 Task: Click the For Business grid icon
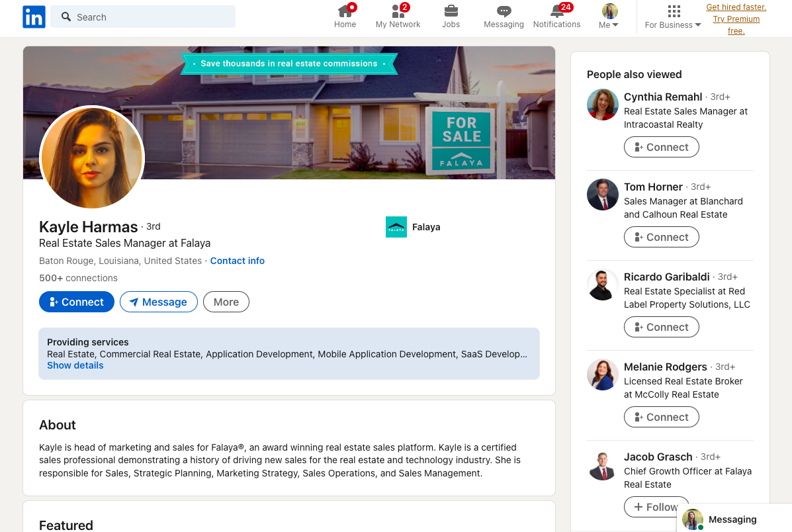[674, 11]
